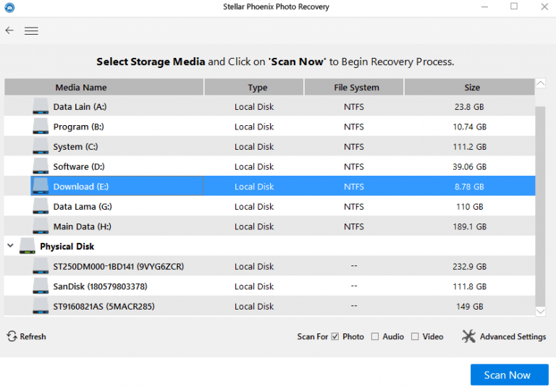Image resolution: width=556 pixels, height=392 pixels.
Task: Click the 189.1 GB size cell
Action: [469, 226]
